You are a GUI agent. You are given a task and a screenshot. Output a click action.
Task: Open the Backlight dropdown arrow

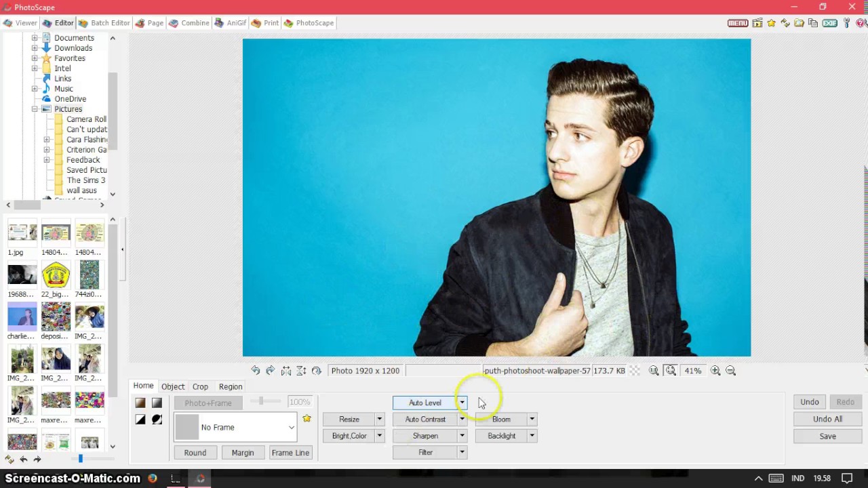532,436
